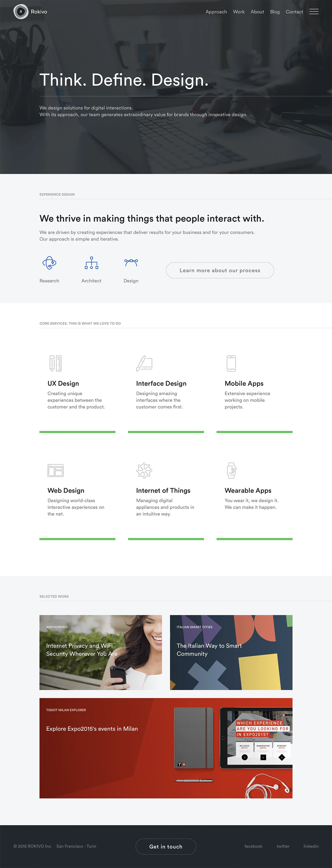
Task: Click the UX Design pencil and ruler icon
Action: coord(55,363)
